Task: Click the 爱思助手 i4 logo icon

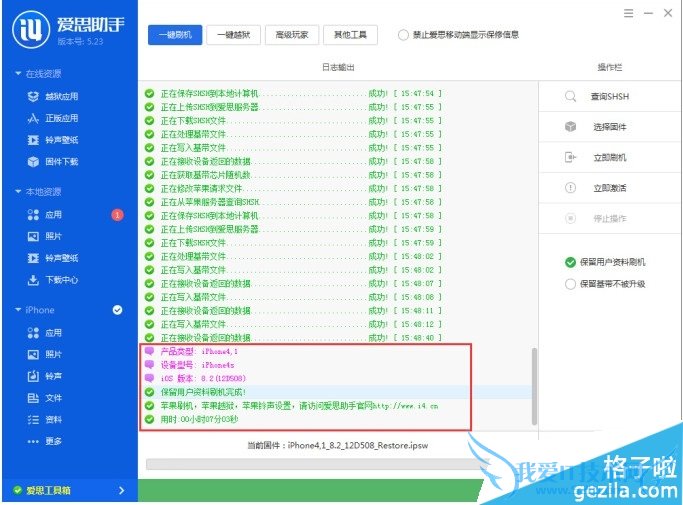Action: point(30,29)
